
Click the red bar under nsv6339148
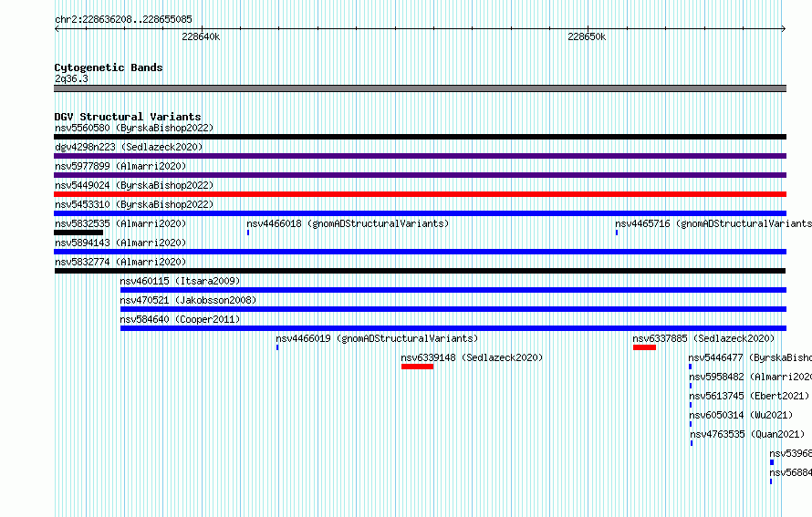pos(417,367)
